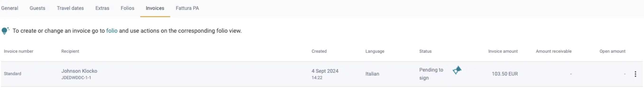Click the Invoice number column header
Image resolution: width=644 pixels, height=90 pixels.
18,51
